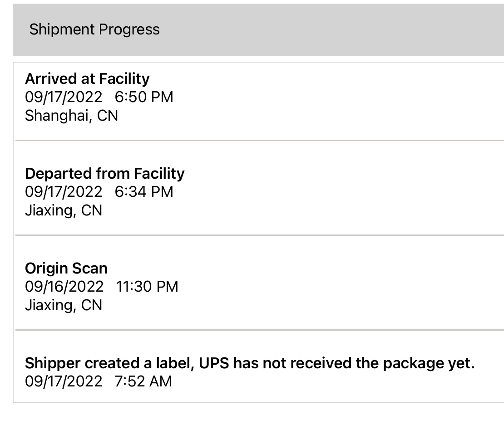Click the 6:50 PM arrival time
Viewport: 504px width, 425px height.
point(144,97)
